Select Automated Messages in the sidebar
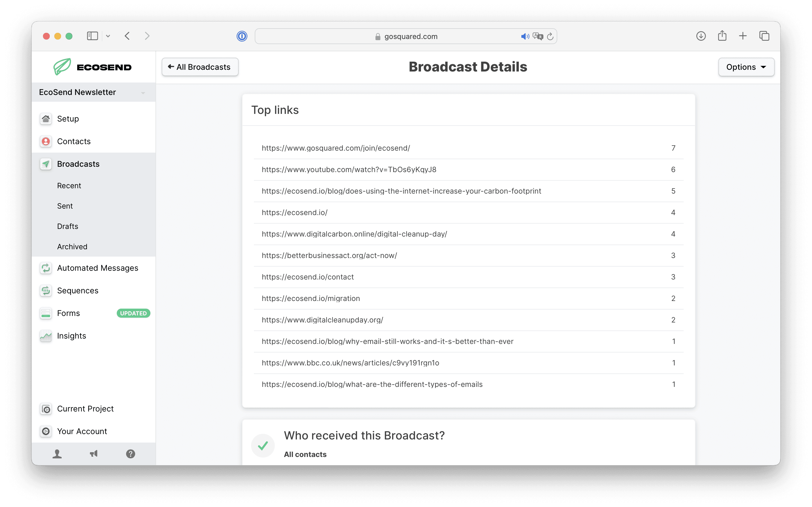 click(97, 268)
